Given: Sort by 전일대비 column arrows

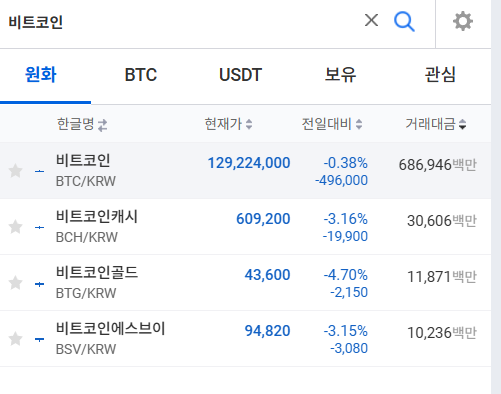Looking at the screenshot, I should click(x=359, y=124).
